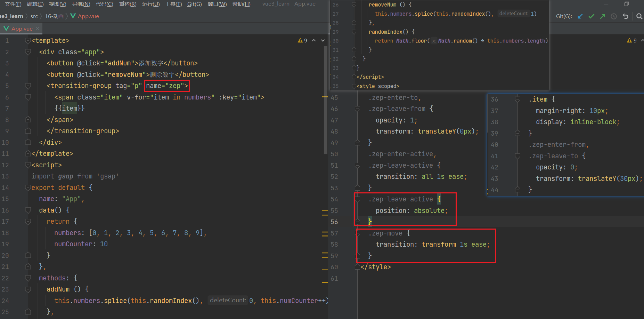Viewport: 644px width, 319px height.
Task: Collapse removeNum method at line 26
Action: (x=354, y=5)
